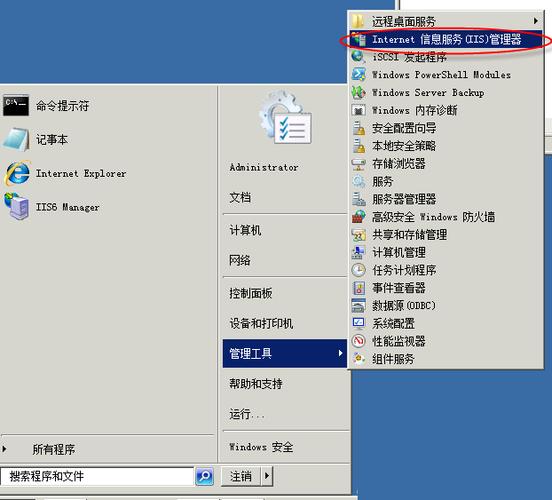Select 文档 in the Start menu
This screenshot has height=500, width=552.
[240, 198]
